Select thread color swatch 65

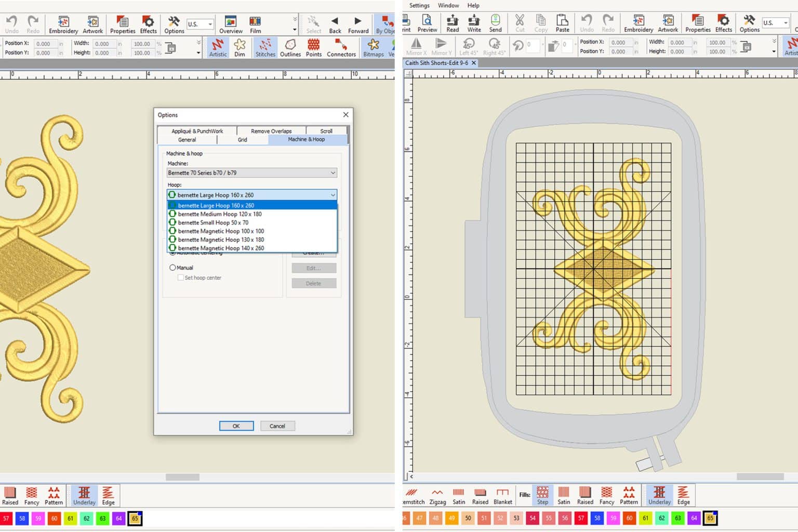click(135, 518)
